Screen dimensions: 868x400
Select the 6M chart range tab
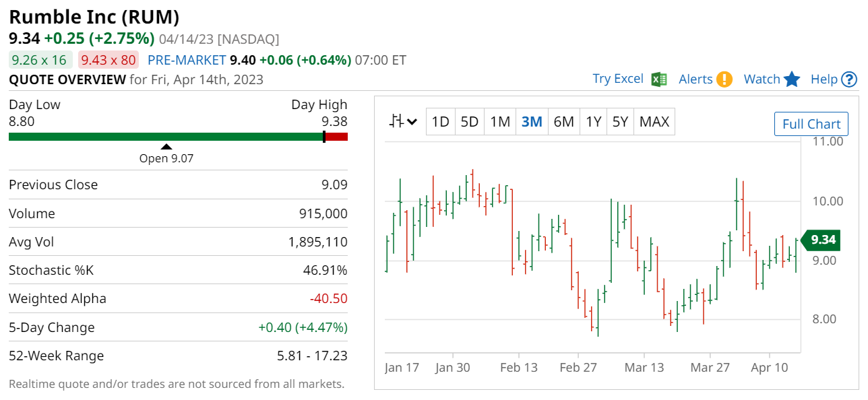[563, 122]
